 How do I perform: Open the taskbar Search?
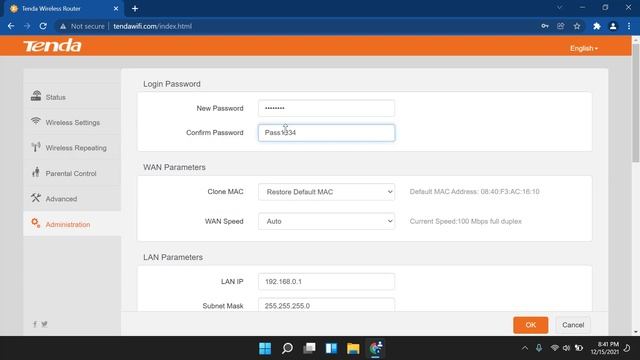click(287, 348)
